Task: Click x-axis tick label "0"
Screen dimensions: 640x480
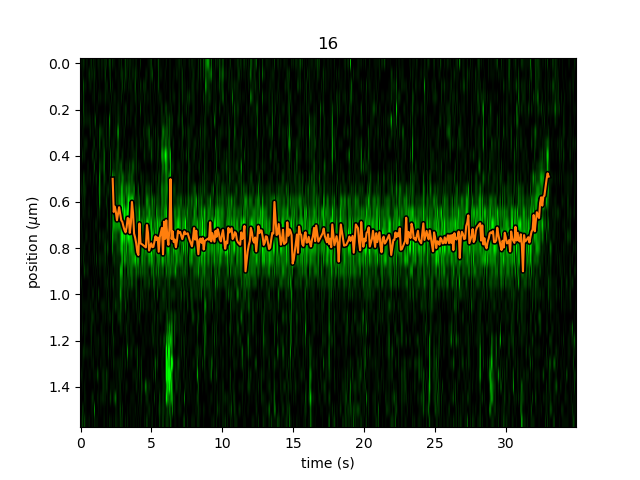Action: 81,443
